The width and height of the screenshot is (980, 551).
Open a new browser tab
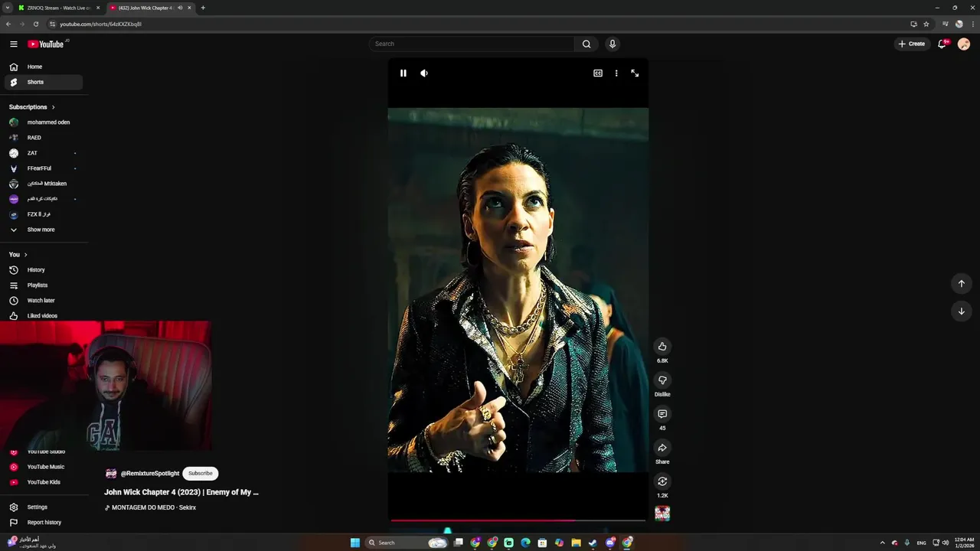point(203,8)
